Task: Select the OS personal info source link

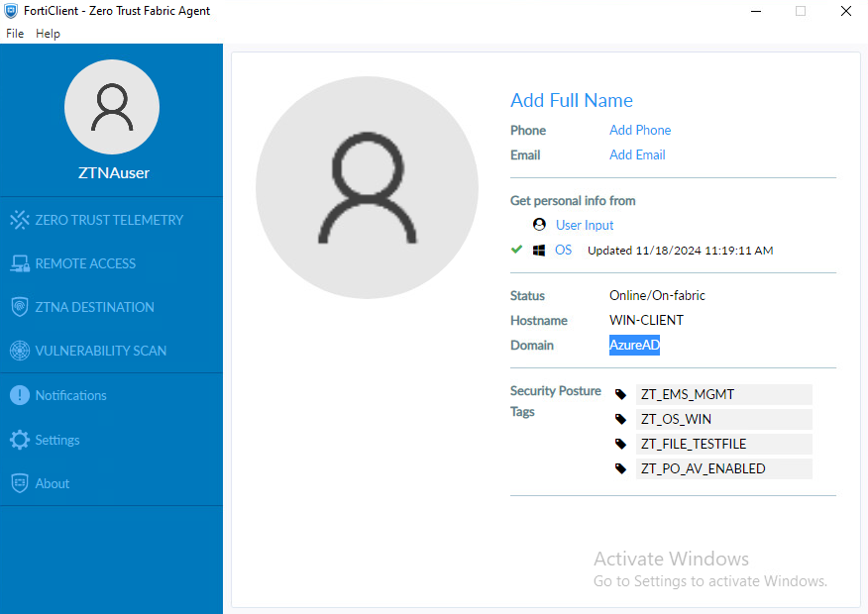Action: click(563, 251)
